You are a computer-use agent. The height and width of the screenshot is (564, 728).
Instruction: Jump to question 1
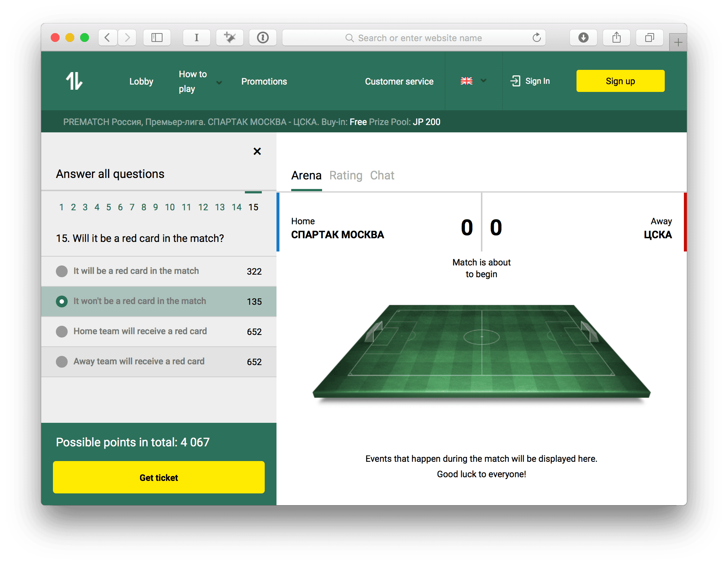pyautogui.click(x=61, y=207)
